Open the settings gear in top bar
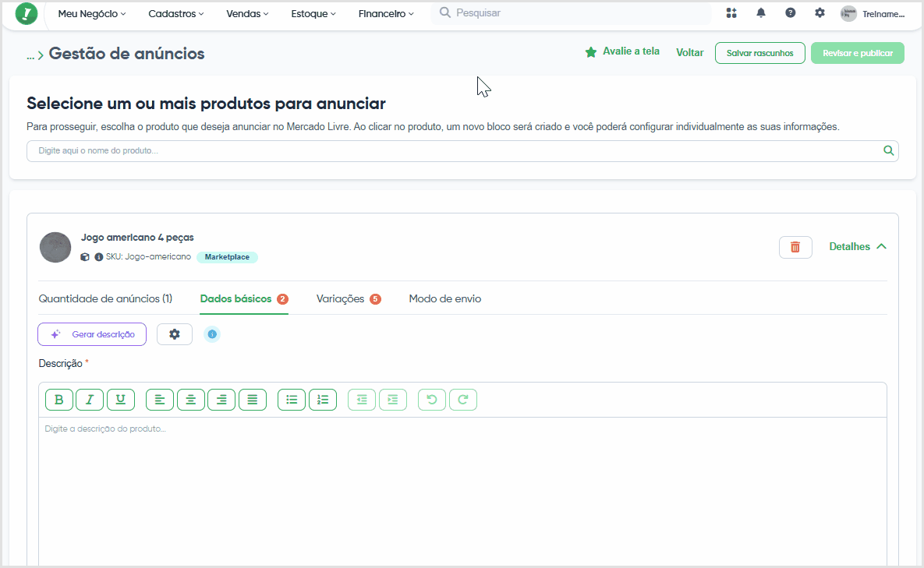The width and height of the screenshot is (924, 568). [820, 13]
